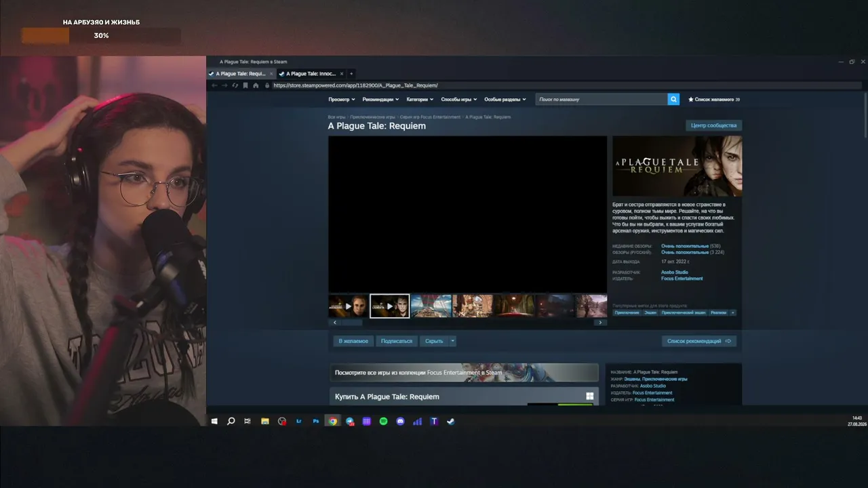Viewport: 868px width, 488px height.
Task: Open developer Asobo Studio link
Action: tap(675, 272)
